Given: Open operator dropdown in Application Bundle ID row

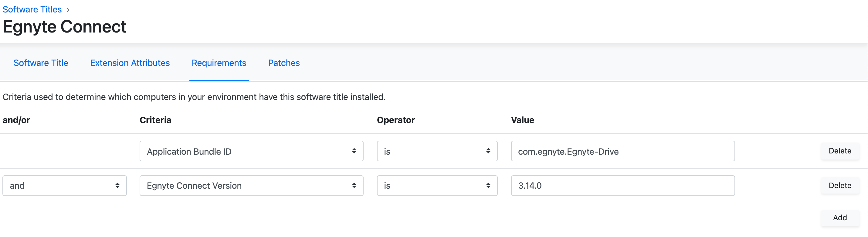Looking at the screenshot, I should [x=437, y=151].
